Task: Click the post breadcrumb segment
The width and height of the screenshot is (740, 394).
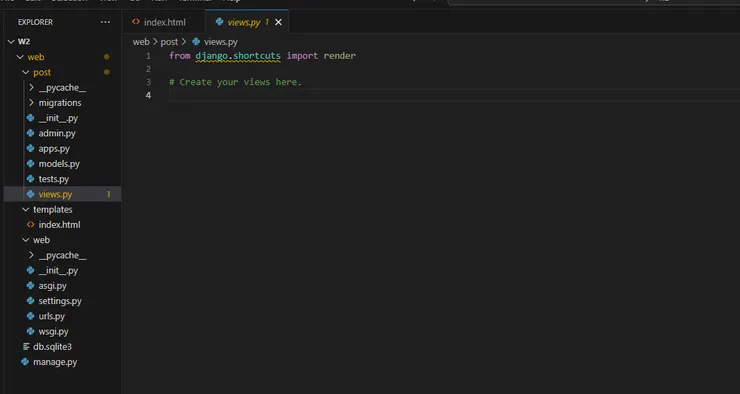Action: click(169, 42)
